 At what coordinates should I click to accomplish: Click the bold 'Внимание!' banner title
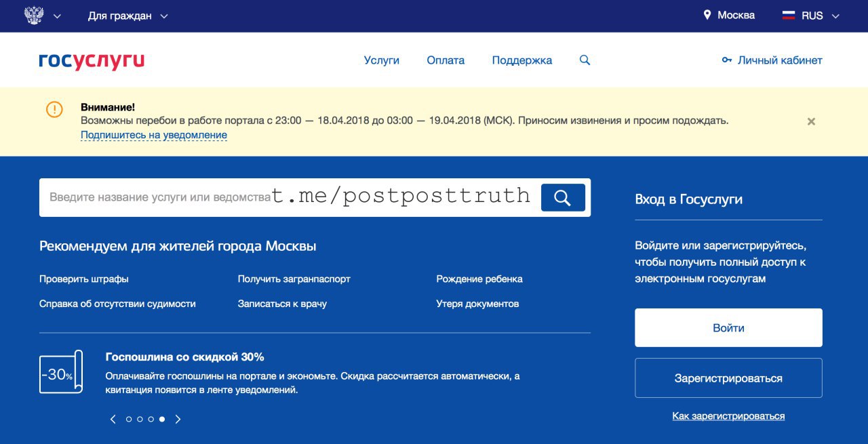(x=108, y=107)
